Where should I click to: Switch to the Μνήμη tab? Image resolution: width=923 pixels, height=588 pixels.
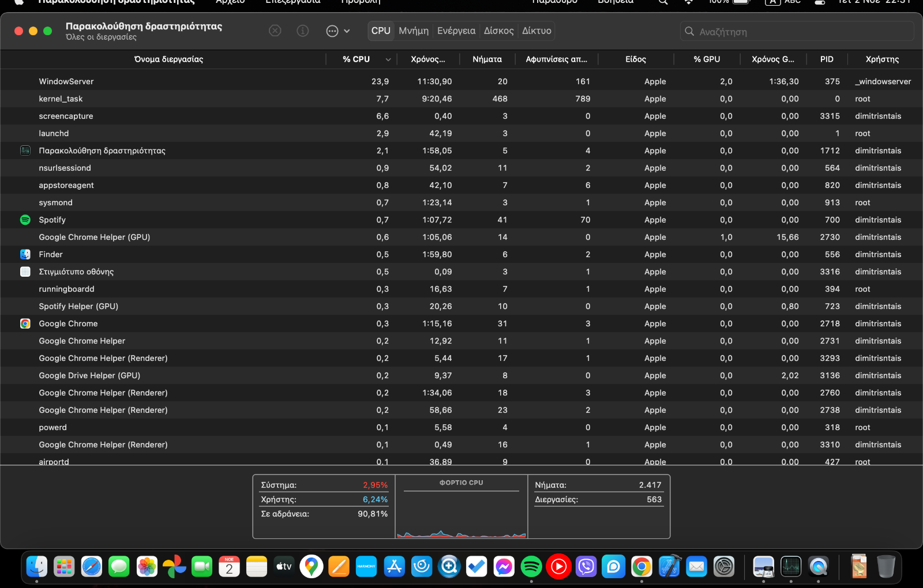pos(414,31)
